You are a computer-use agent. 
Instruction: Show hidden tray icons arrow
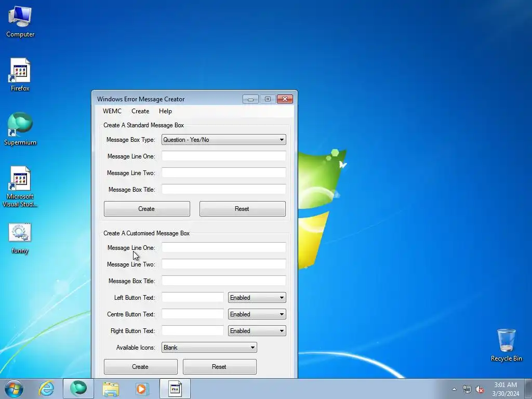tap(454, 389)
